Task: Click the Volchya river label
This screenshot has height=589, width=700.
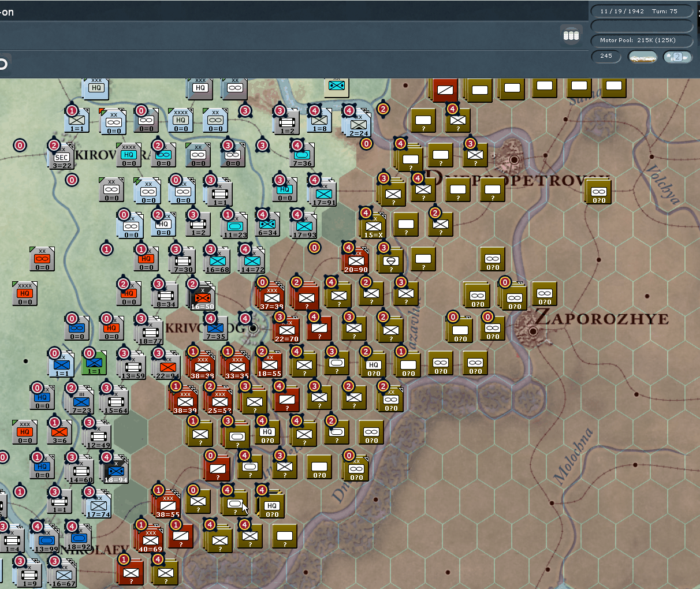Action: point(662,184)
